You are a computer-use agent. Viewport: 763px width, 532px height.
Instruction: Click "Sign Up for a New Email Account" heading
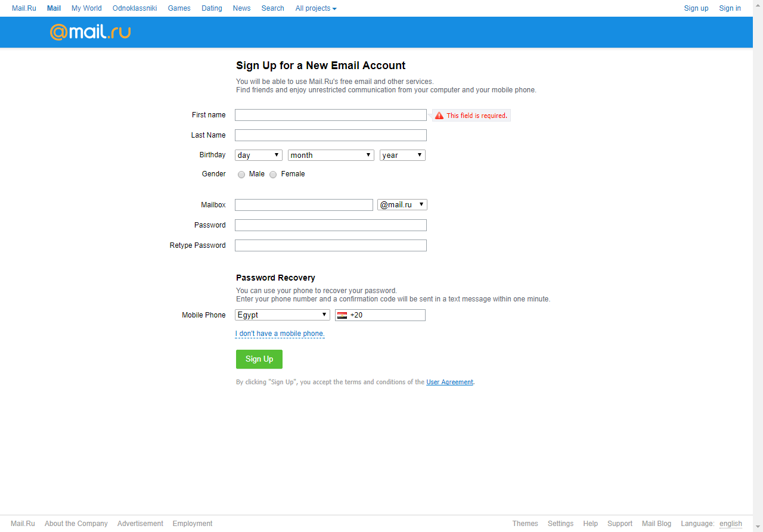(x=321, y=66)
